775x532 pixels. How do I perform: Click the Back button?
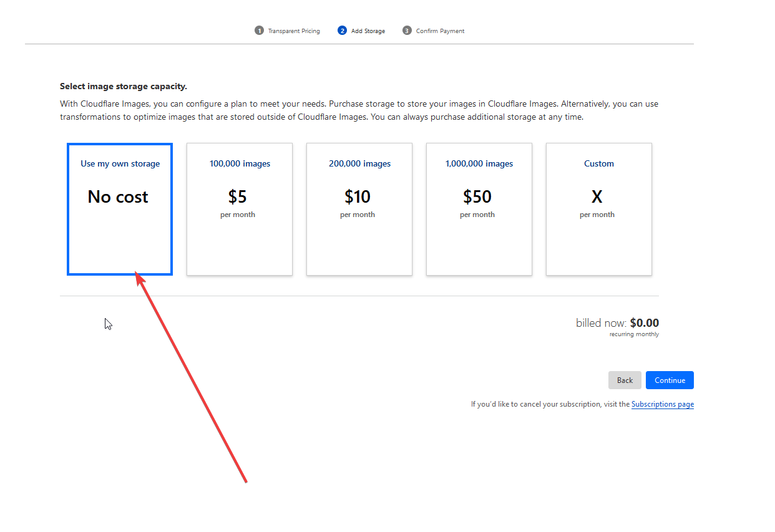point(625,380)
